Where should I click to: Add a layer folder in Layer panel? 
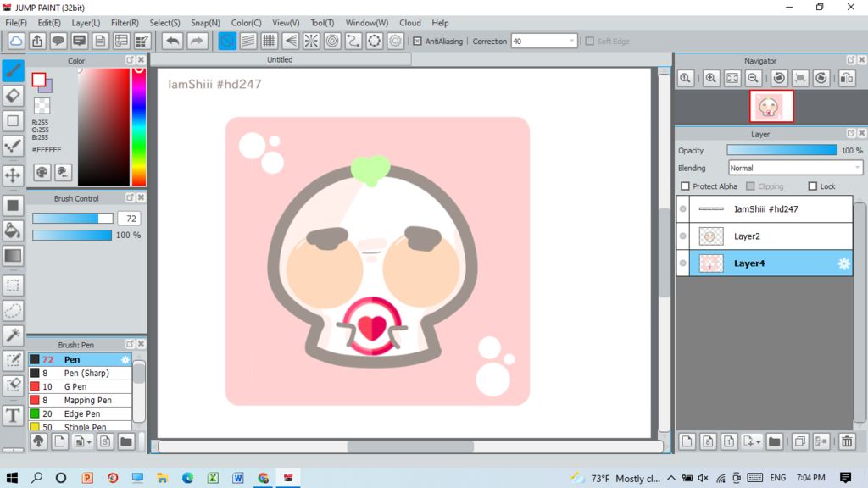774,441
